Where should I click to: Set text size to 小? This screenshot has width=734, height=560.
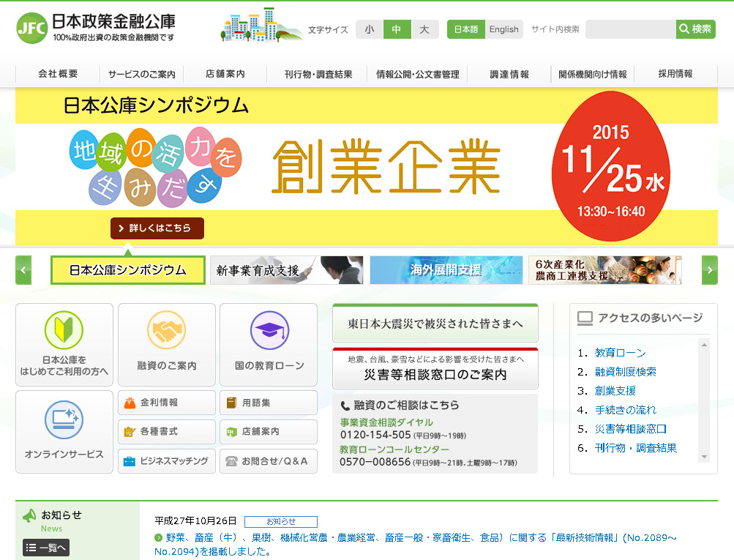[370, 29]
